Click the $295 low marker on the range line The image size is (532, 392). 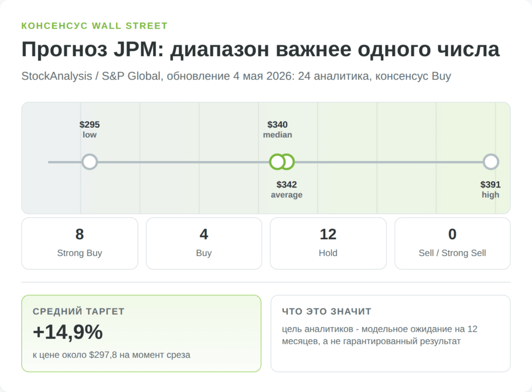point(89,162)
